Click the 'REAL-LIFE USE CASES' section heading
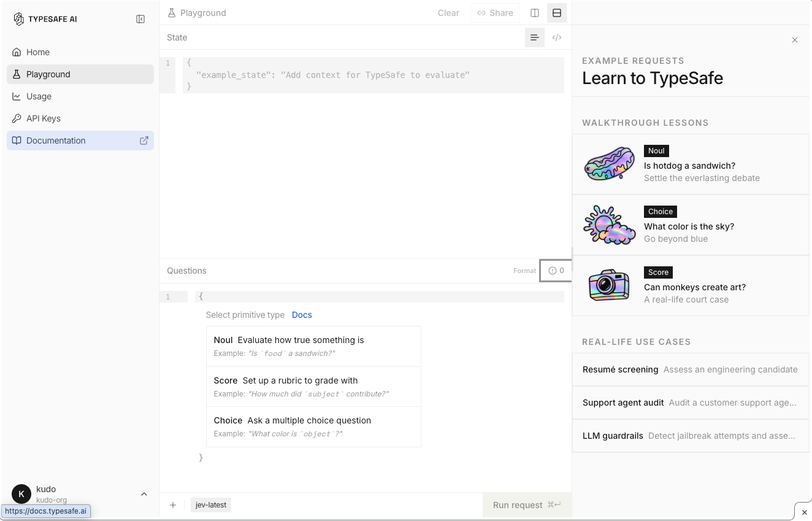This screenshot has width=812, height=521. coord(637,342)
